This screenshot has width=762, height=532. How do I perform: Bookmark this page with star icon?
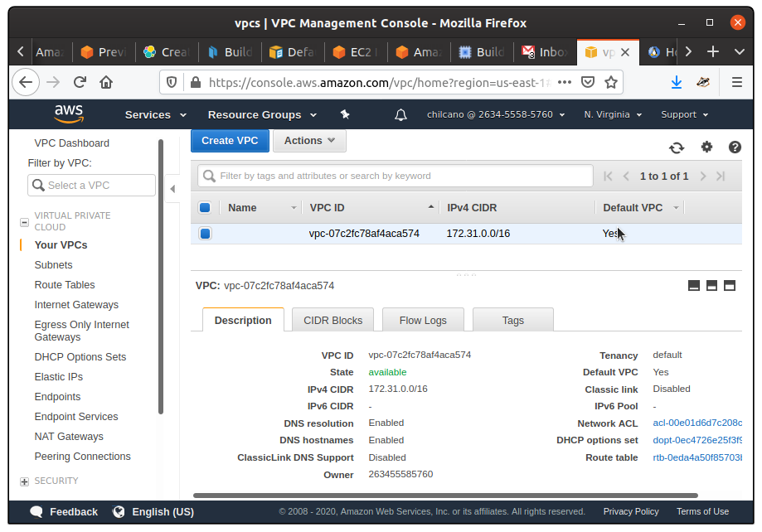[611, 83]
